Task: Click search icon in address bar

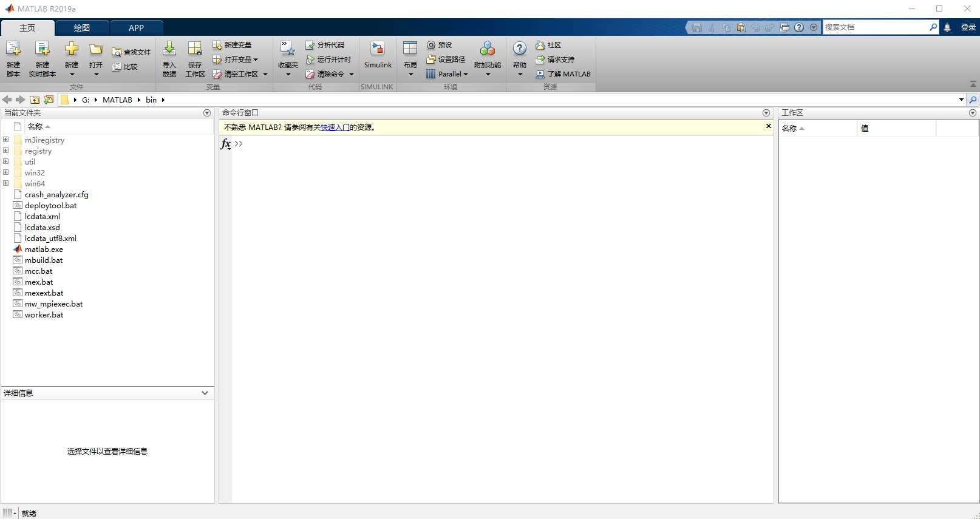Action: pyautogui.click(x=973, y=100)
